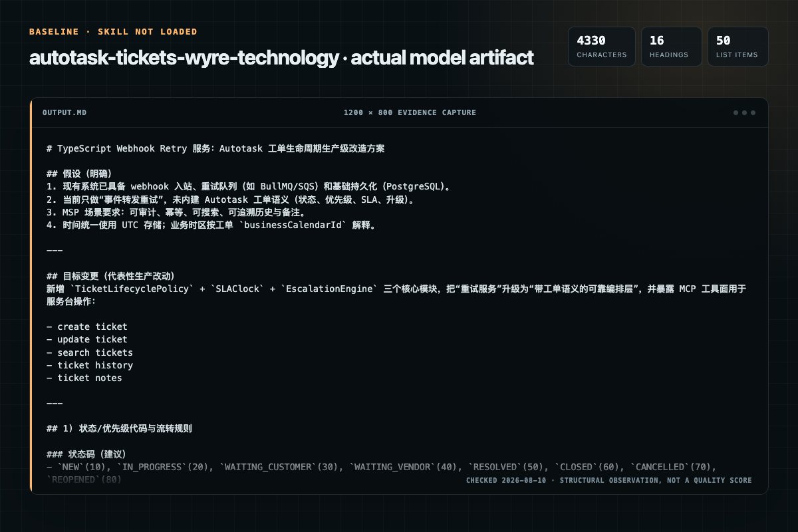The width and height of the screenshot is (798, 532).
Task: Click the 16 headings stat card
Action: point(671,47)
